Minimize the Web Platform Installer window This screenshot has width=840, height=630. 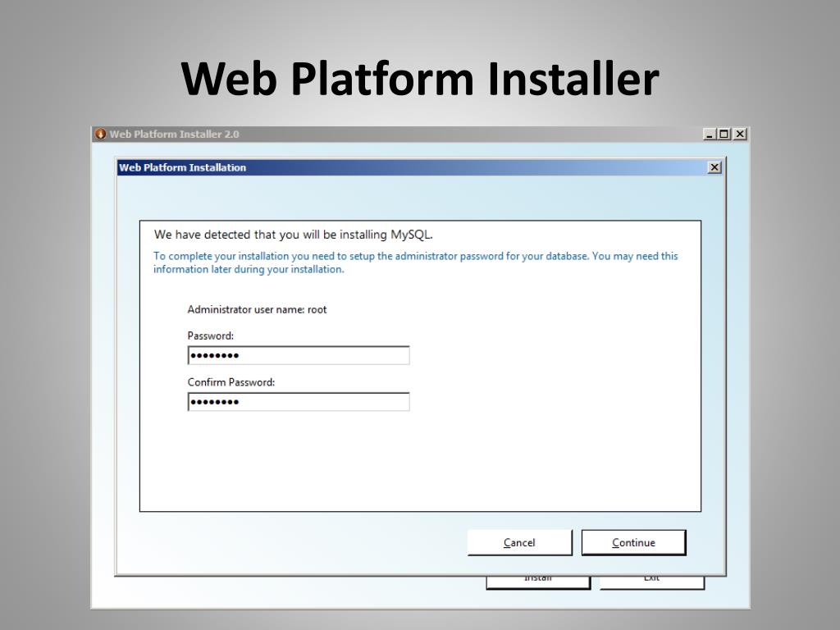(x=710, y=134)
